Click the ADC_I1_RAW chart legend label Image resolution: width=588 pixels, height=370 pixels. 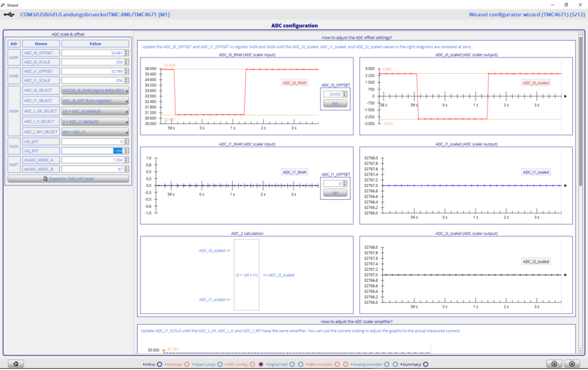(x=294, y=172)
